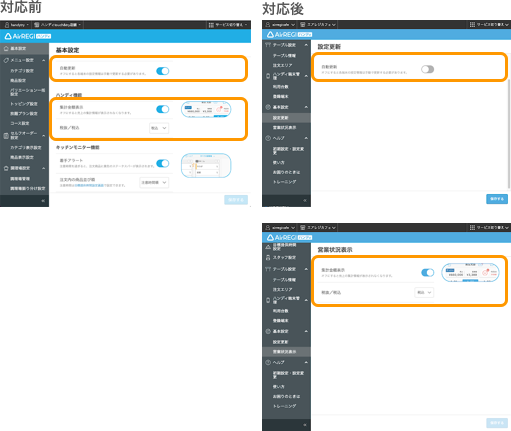Viewport: 511px width, 431px height.
Task: Open the services grid icon in 対応前 top bar
Action: tap(211, 25)
